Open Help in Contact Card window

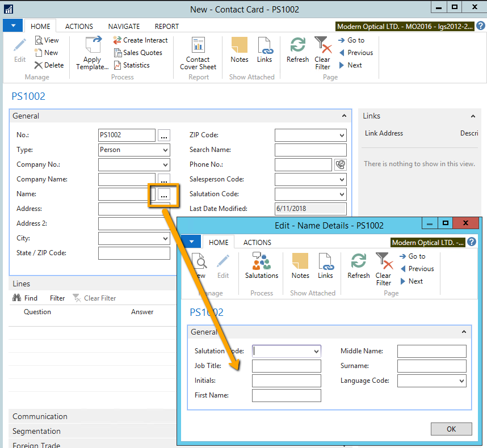tap(481, 26)
